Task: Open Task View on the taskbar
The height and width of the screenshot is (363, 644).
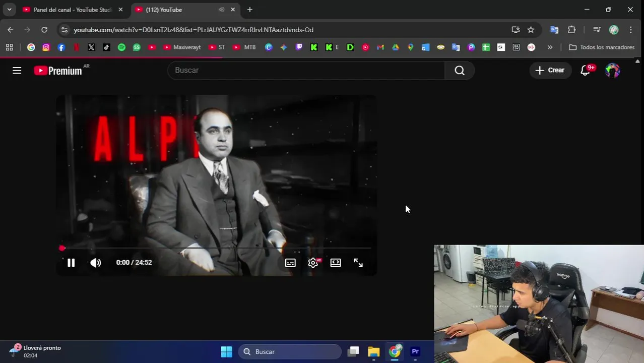Action: pos(353,351)
